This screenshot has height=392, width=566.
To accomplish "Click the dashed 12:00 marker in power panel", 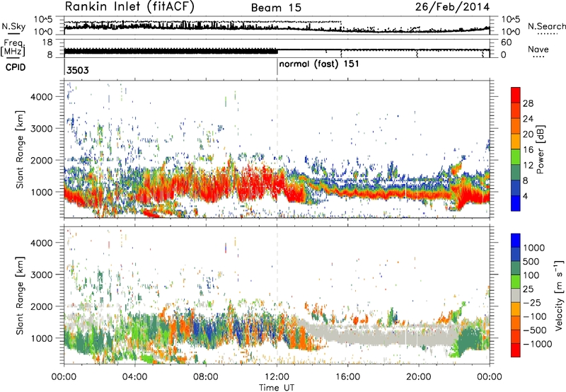I will (x=277, y=149).
